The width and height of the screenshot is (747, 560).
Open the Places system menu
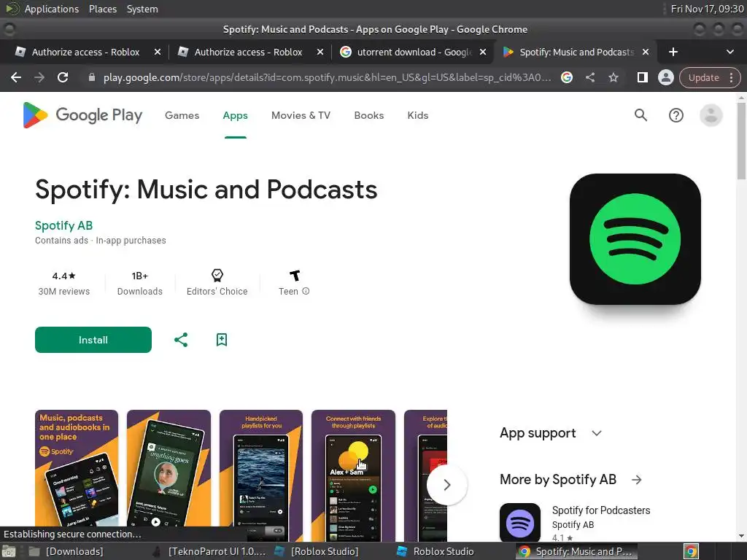pyautogui.click(x=102, y=9)
